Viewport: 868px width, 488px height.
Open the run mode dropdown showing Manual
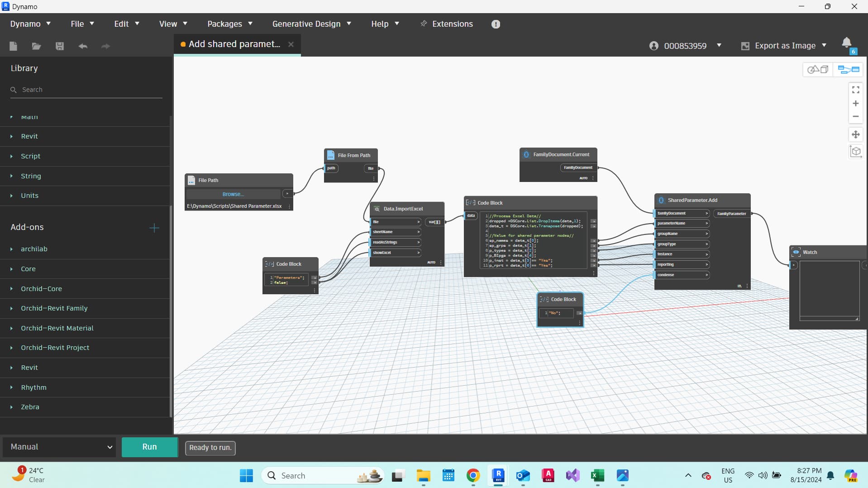pos(59,447)
